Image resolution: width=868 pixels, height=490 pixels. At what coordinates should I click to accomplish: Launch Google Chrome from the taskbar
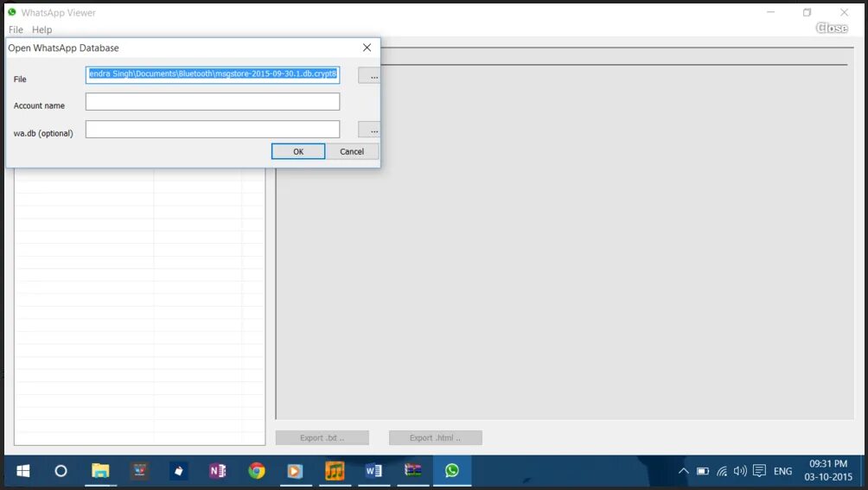[x=256, y=471]
